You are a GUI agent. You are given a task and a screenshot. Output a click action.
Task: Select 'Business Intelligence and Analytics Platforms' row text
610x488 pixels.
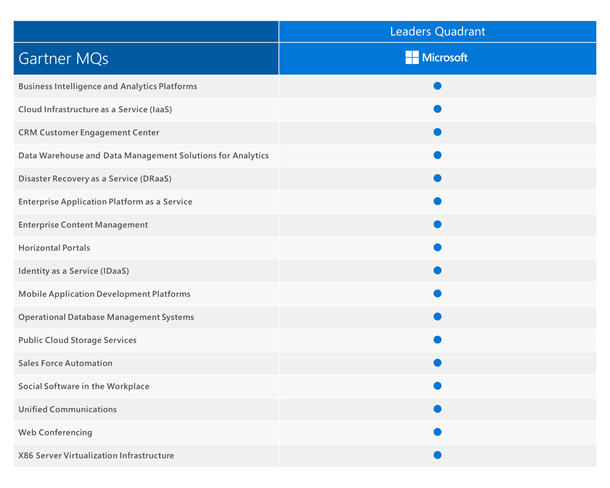(x=108, y=86)
